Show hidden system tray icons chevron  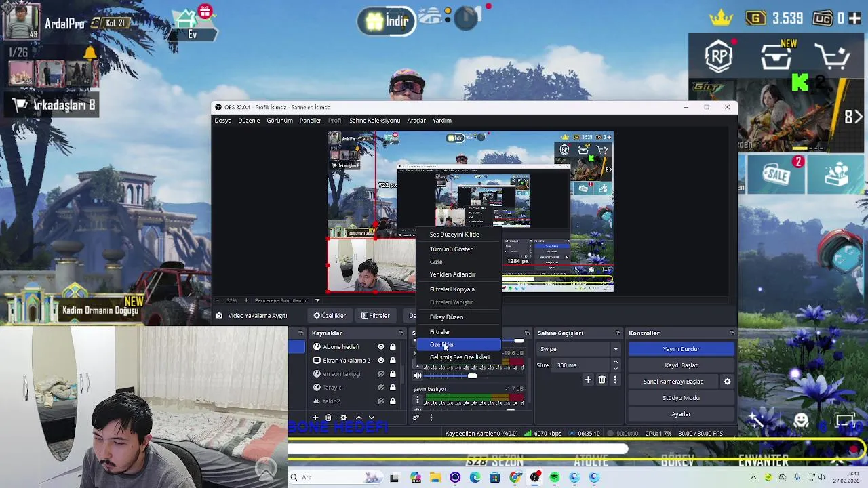(x=754, y=477)
